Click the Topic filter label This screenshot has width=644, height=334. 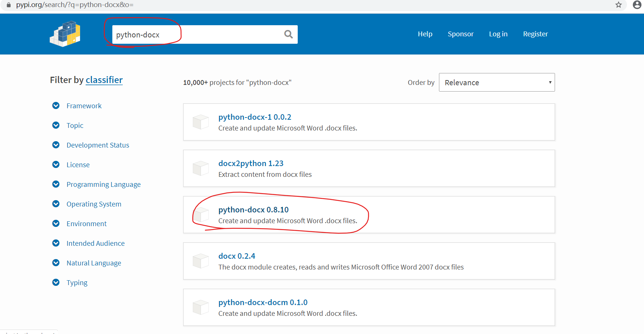[75, 125]
